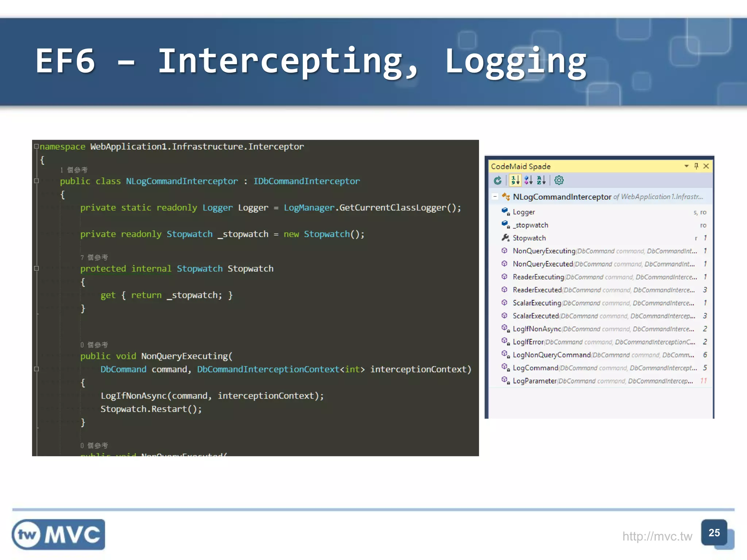Click the '1 個參考' CodeLens above class
This screenshot has height=560, width=747.
coord(74,170)
